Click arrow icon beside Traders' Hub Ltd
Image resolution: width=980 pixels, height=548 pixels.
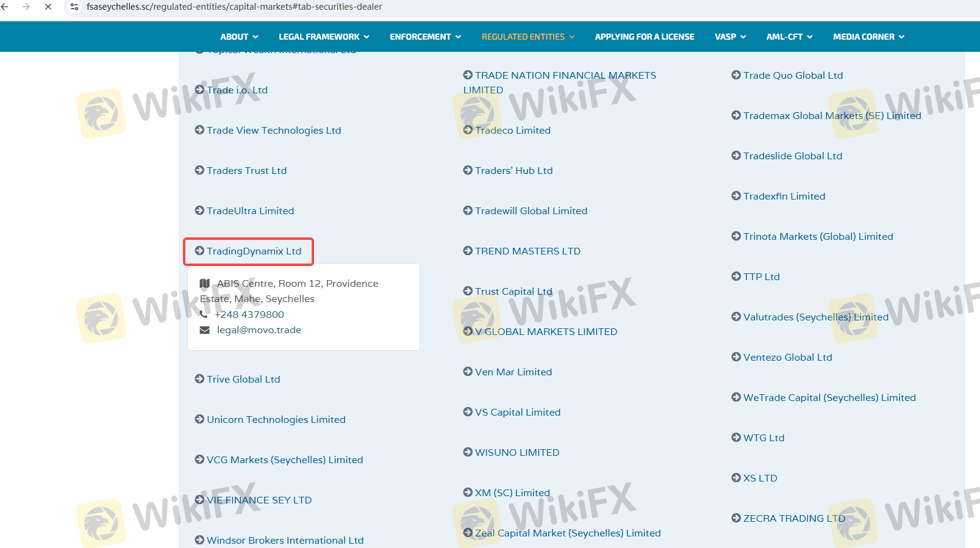click(468, 170)
